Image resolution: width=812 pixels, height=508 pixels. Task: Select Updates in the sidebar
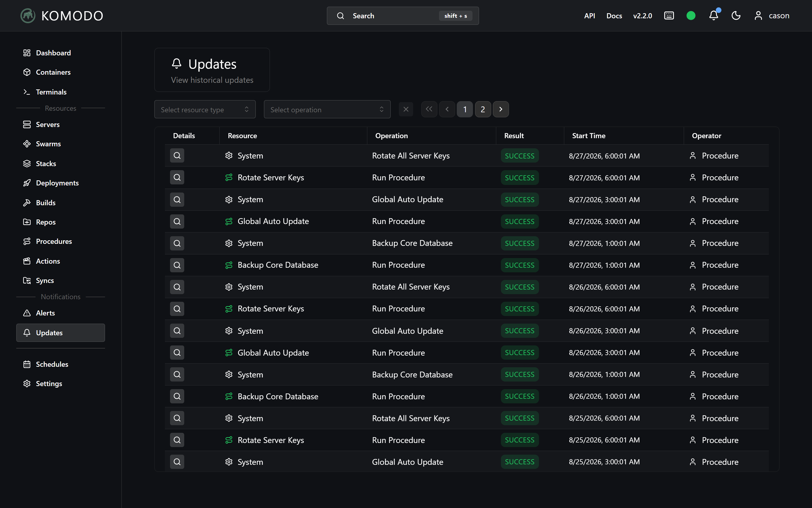[60, 333]
